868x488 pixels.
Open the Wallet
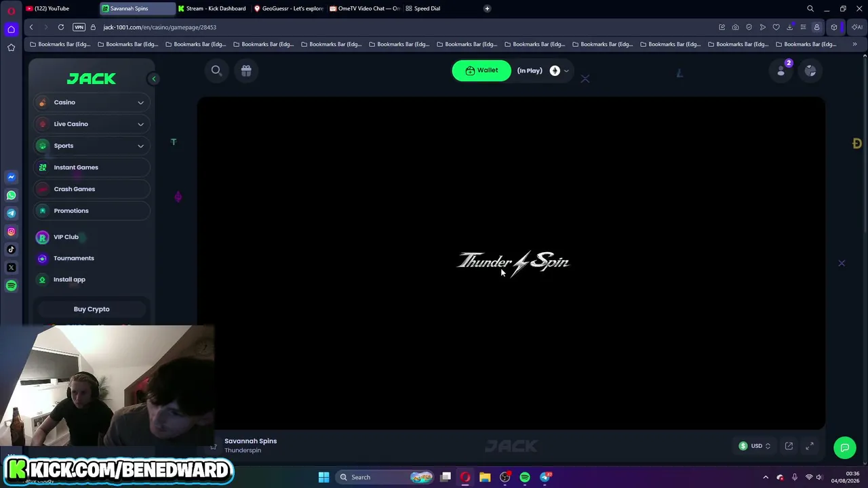[x=481, y=70]
